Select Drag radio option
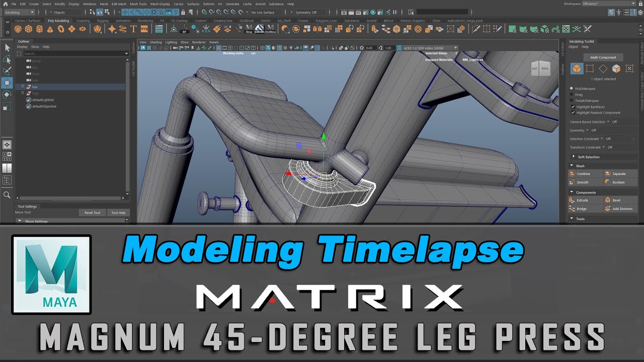This screenshot has width=644, height=362. (572, 94)
